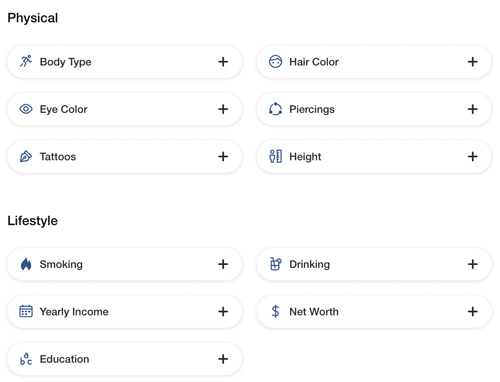Expand Tattoos with its plus sign
500x382 pixels.
click(223, 156)
